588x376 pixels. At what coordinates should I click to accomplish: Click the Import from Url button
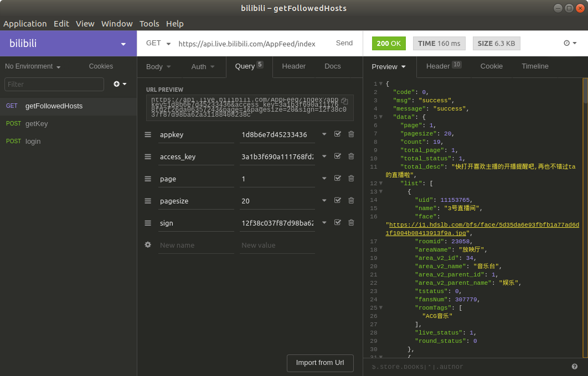[x=320, y=363]
